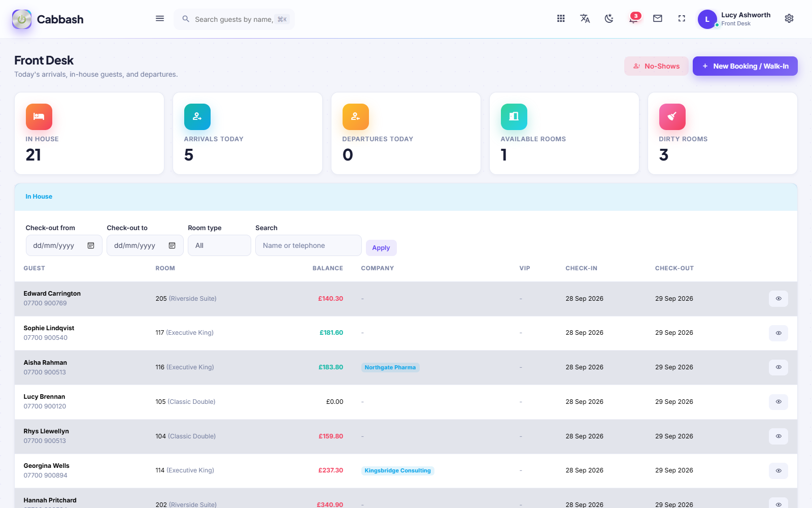Click the Available Rooms door icon

(x=514, y=117)
